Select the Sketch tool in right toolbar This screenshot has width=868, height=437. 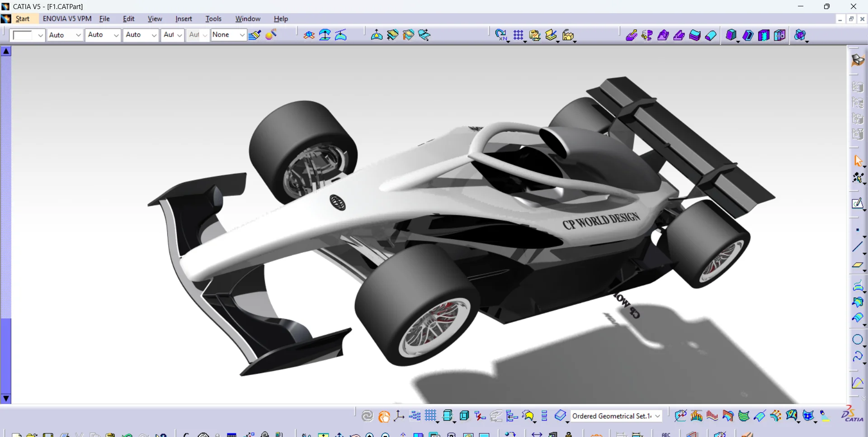click(x=857, y=204)
